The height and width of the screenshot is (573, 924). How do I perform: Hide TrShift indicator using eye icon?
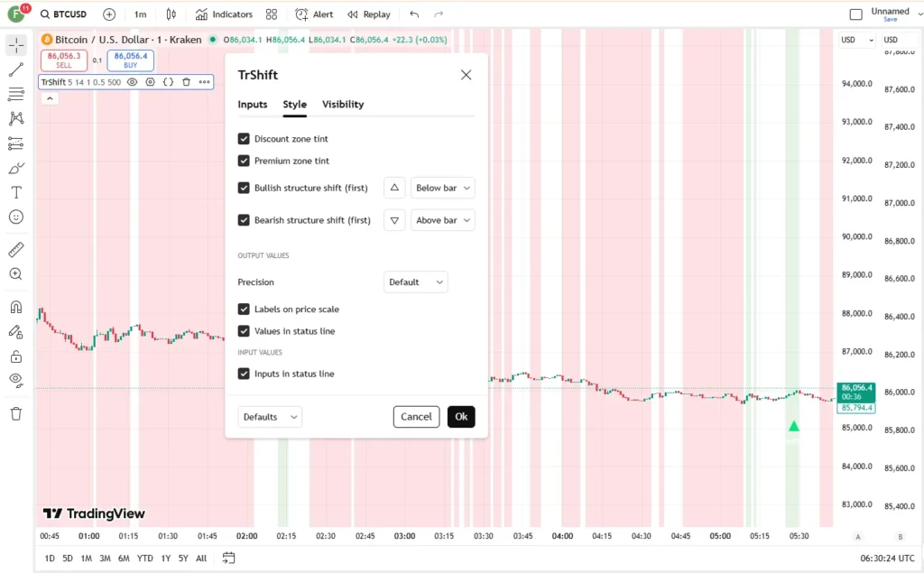(133, 82)
